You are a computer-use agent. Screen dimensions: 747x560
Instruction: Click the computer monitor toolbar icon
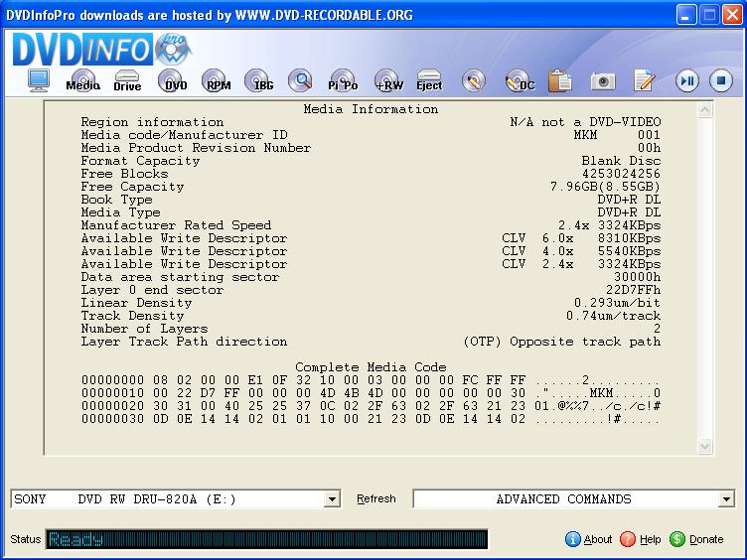point(38,80)
